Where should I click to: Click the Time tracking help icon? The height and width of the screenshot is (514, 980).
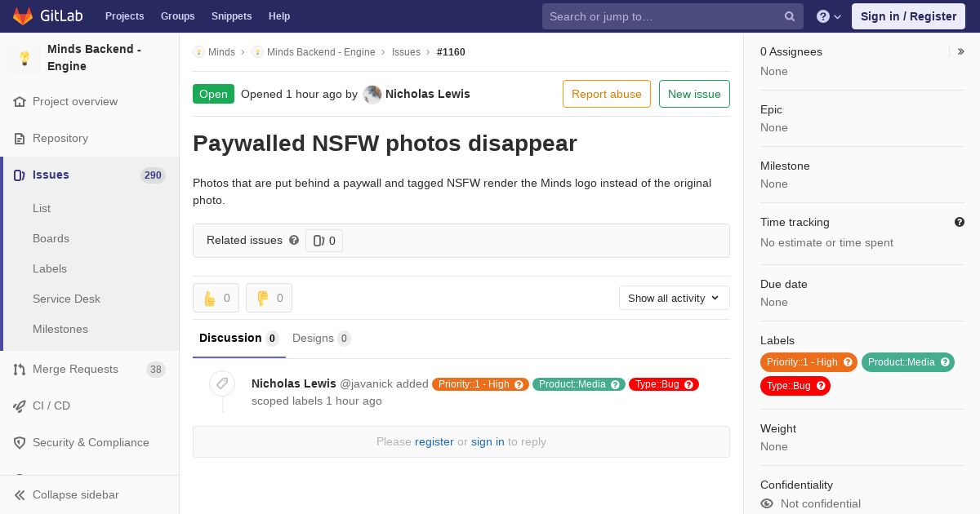[x=959, y=222]
